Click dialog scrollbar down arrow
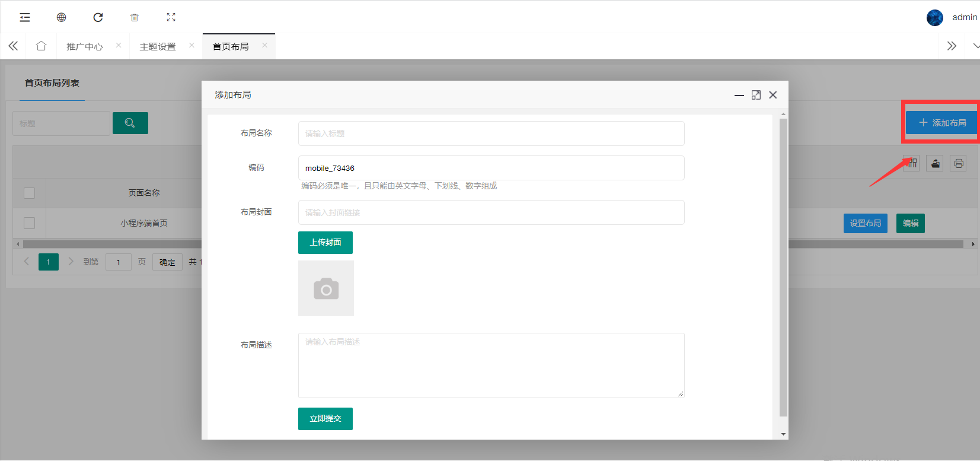This screenshot has height=461, width=980. click(x=783, y=434)
